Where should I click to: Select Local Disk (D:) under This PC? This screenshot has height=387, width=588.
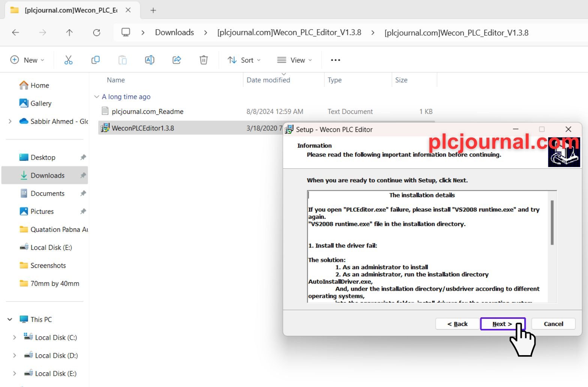coord(51,355)
